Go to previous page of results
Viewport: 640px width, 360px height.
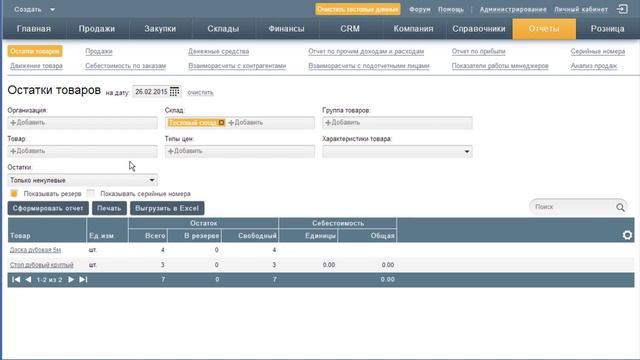click(28, 280)
